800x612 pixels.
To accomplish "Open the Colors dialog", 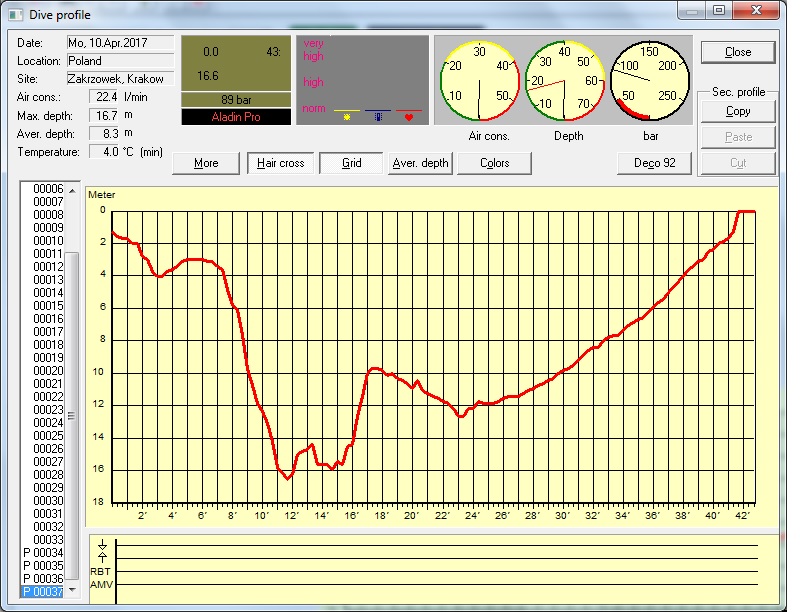I will tap(494, 163).
